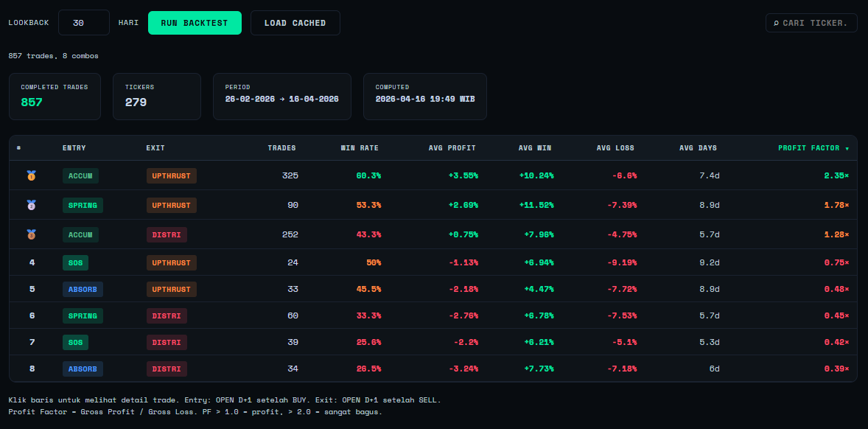
Task: Click the Completed Trades card showing 857
Action: click(55, 97)
